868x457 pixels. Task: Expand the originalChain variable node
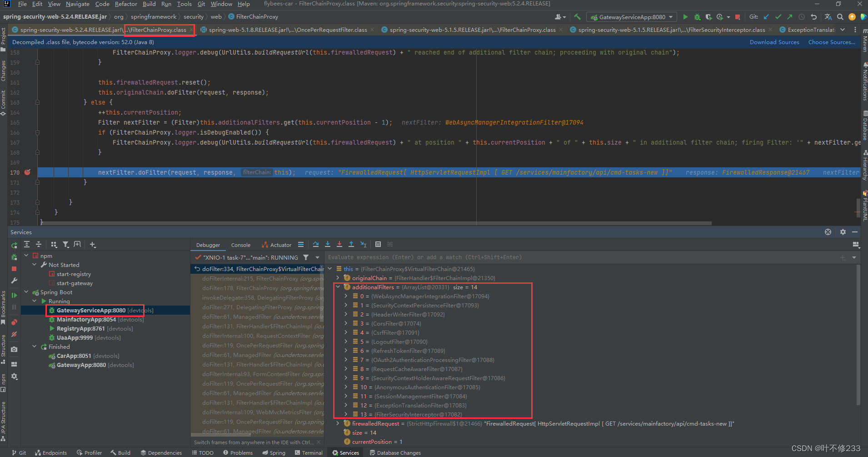pyautogui.click(x=338, y=278)
